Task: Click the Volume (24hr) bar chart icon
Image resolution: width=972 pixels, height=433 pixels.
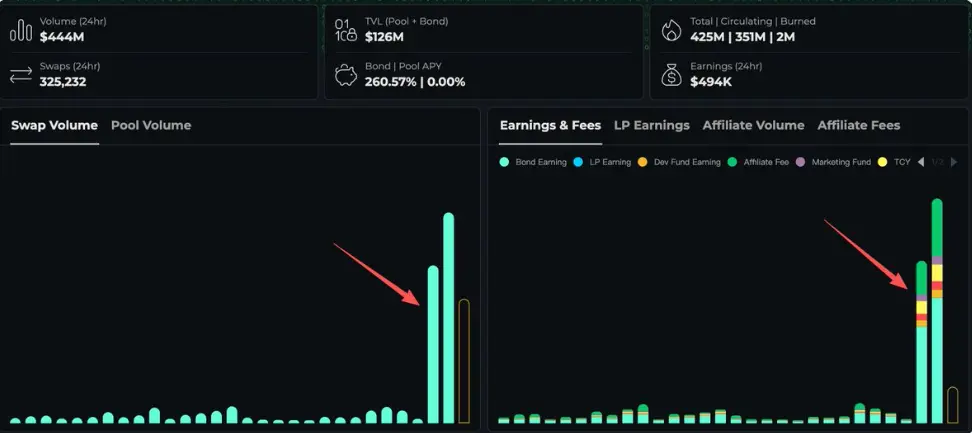Action: [x=21, y=30]
